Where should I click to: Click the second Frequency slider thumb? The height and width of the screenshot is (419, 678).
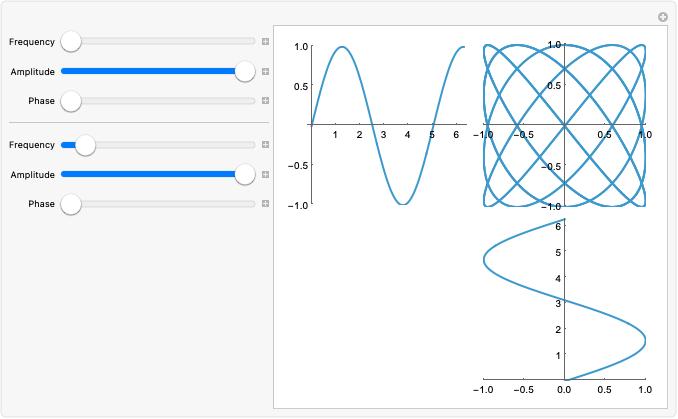coord(85,145)
